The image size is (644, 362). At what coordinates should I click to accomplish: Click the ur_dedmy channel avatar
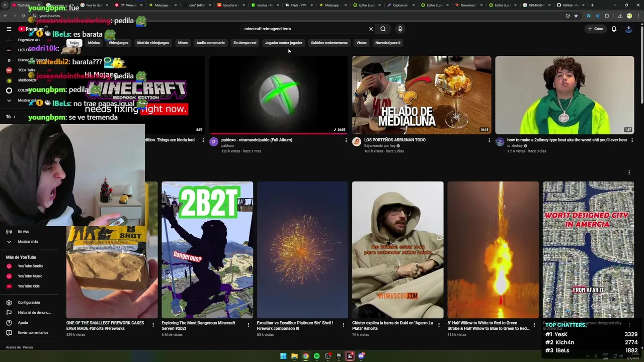pyautogui.click(x=500, y=142)
